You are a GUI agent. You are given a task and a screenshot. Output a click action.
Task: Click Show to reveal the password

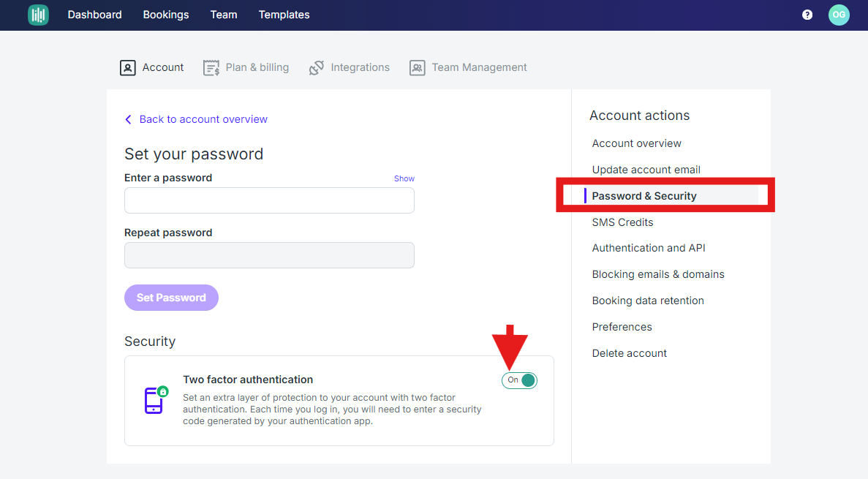404,178
